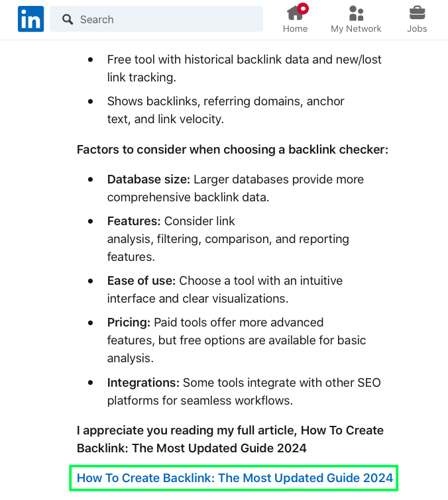Focus the Search input field
448x500 pixels.
point(156,19)
